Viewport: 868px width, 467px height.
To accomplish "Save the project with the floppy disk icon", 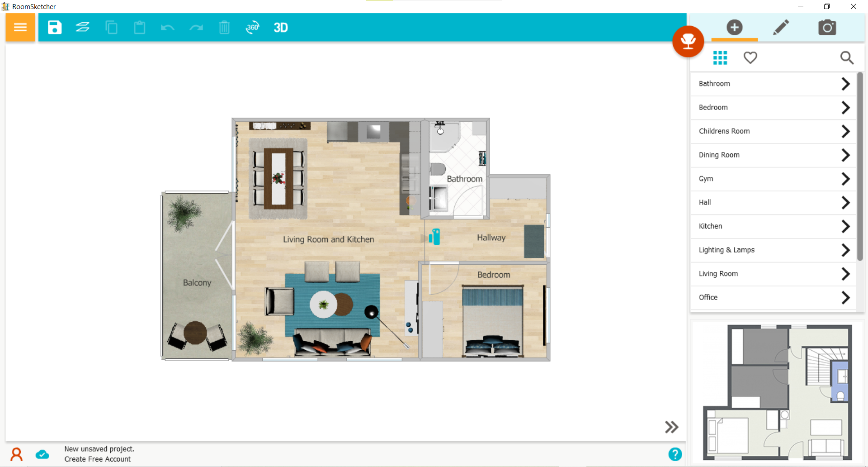I will coord(55,28).
